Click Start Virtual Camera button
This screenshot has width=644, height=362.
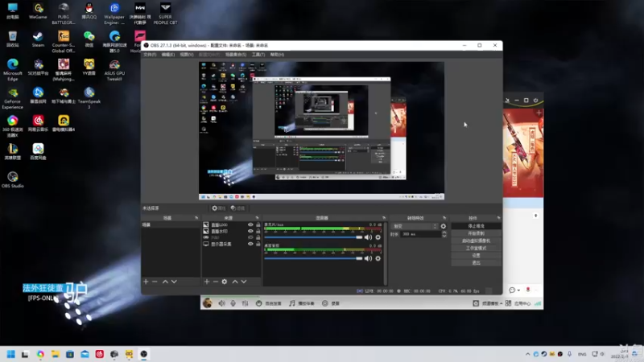click(x=476, y=241)
